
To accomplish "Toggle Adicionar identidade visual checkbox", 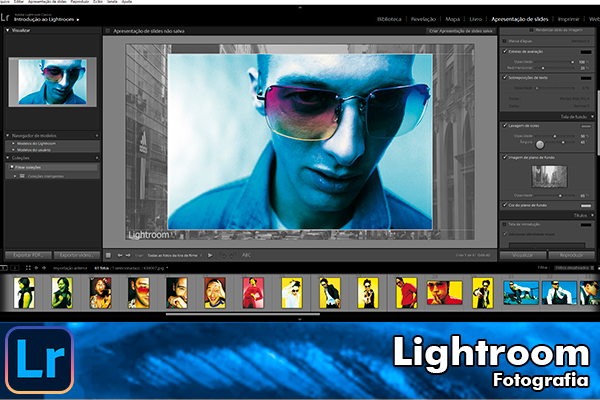I will 504,234.
